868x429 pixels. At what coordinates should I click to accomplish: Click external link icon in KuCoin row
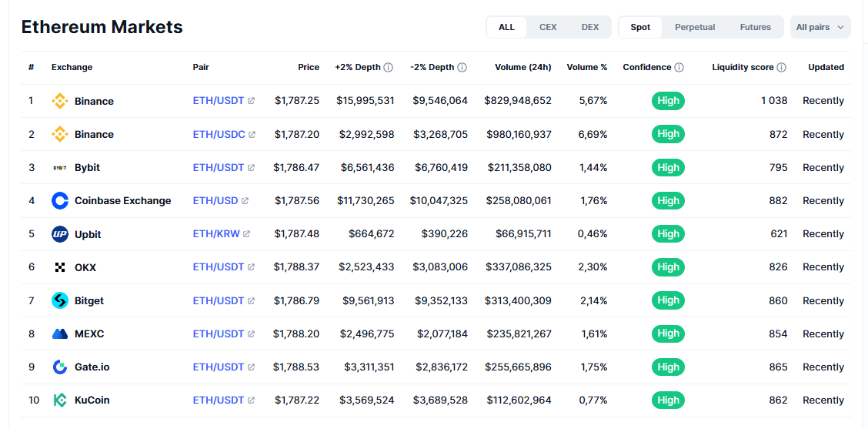(252, 401)
